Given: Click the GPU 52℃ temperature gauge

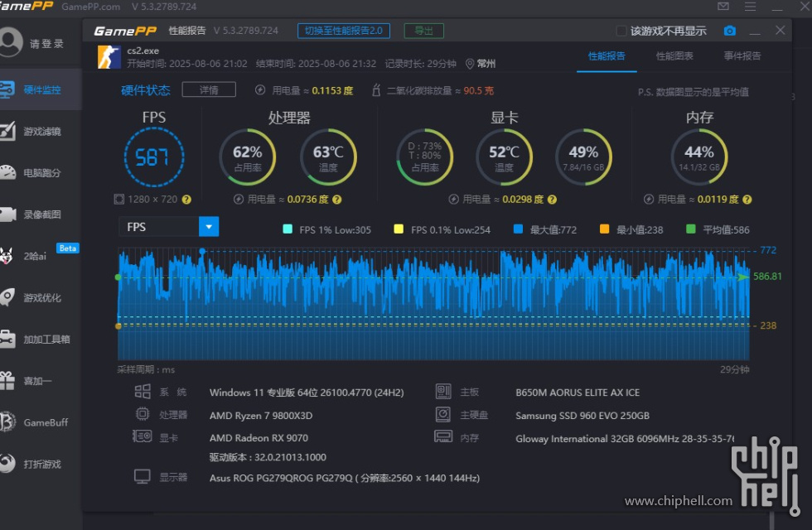Looking at the screenshot, I should click(504, 157).
